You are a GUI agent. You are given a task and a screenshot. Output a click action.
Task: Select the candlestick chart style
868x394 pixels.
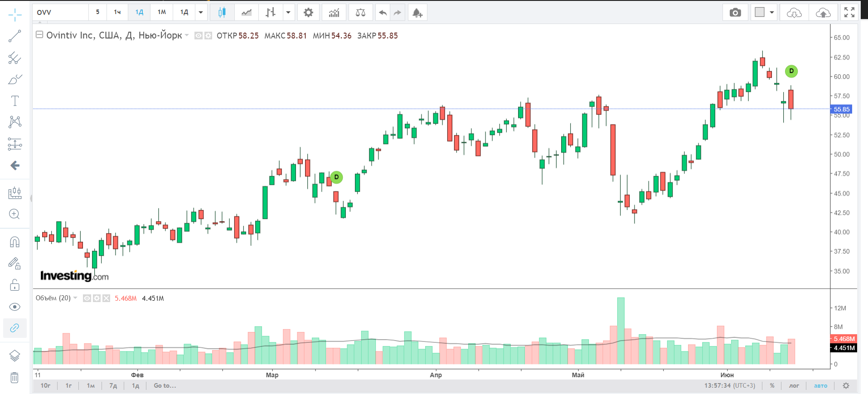point(222,13)
